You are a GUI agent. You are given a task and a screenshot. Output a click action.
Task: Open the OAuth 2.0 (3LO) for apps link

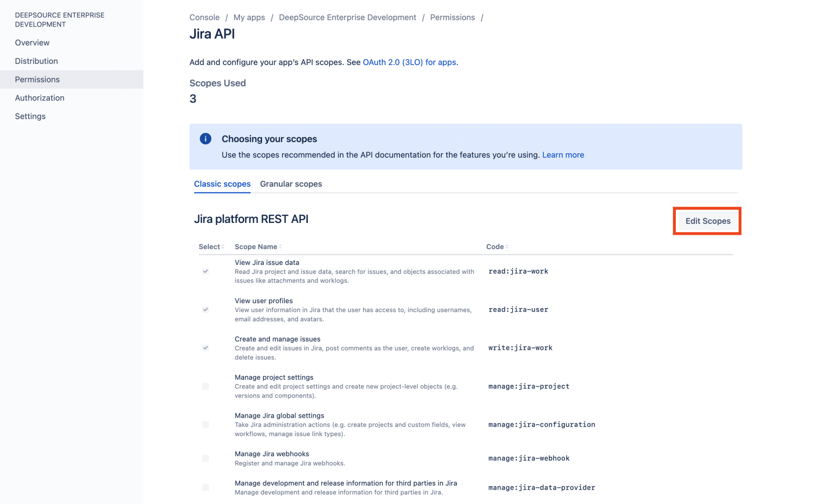(409, 62)
